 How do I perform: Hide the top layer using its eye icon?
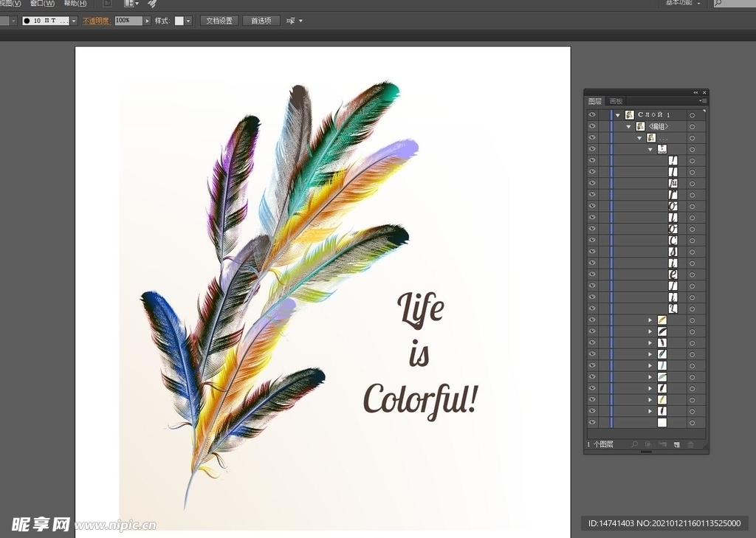[592, 115]
